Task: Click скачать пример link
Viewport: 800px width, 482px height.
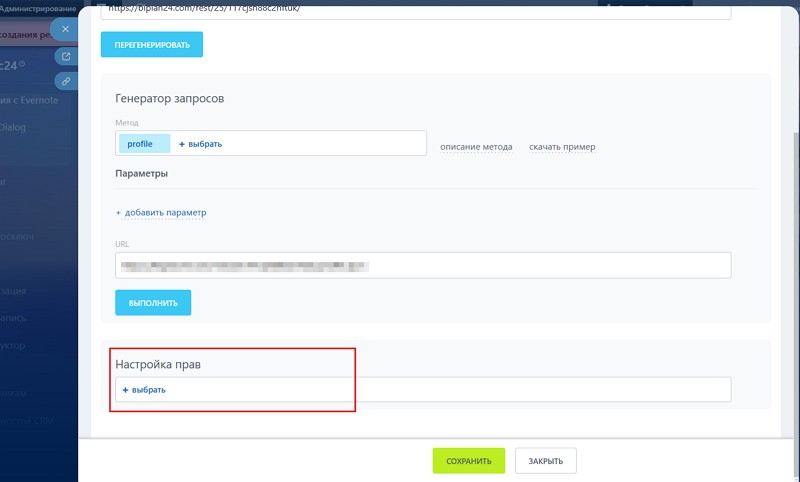Action: [562, 147]
